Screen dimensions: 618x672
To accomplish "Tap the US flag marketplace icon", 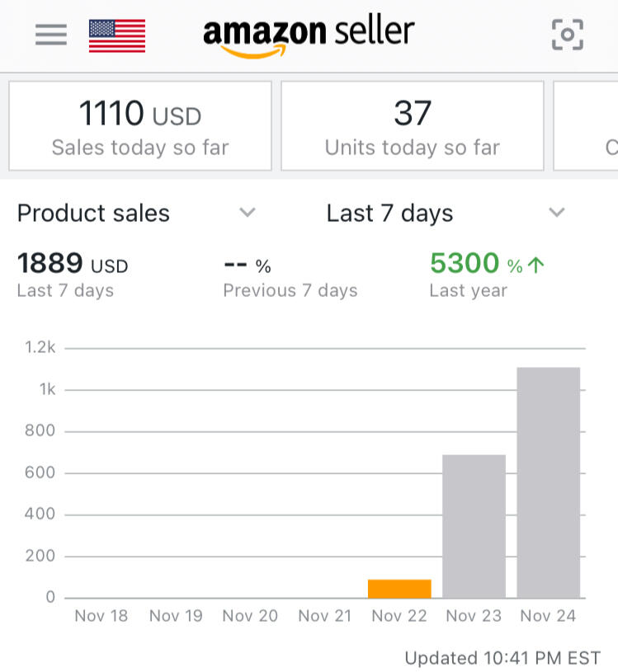I will [117, 35].
